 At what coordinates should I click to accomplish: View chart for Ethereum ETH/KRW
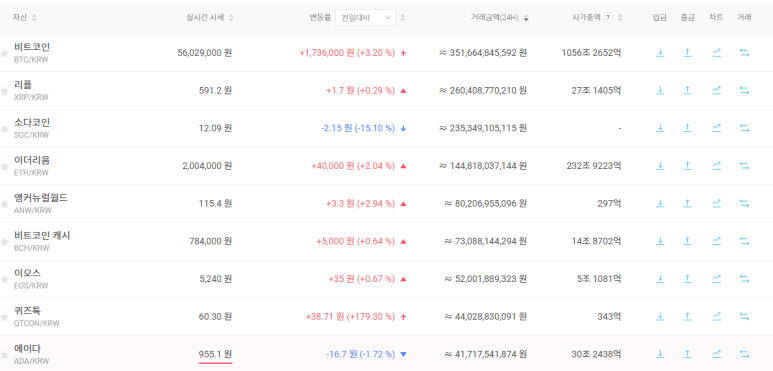coord(716,166)
